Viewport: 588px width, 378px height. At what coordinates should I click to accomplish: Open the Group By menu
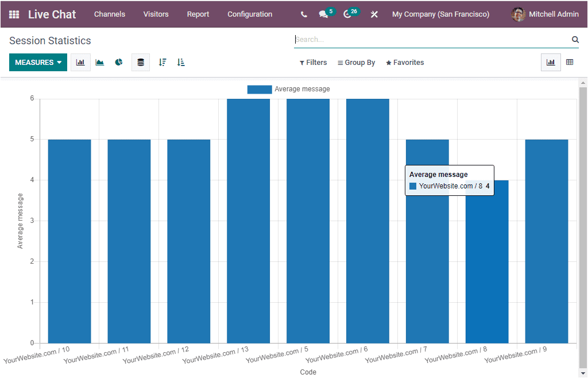click(x=356, y=62)
